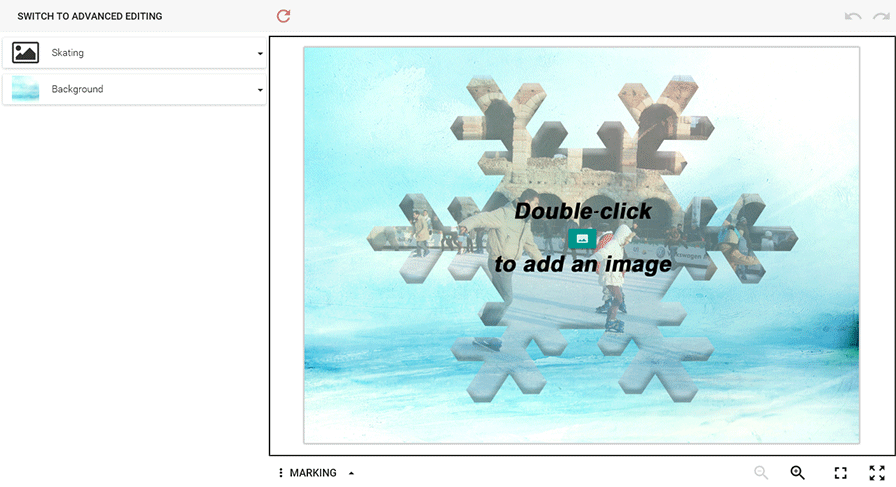The width and height of the screenshot is (896, 487).
Task: Click the "Double-click" text on the canvas
Action: tap(583, 211)
